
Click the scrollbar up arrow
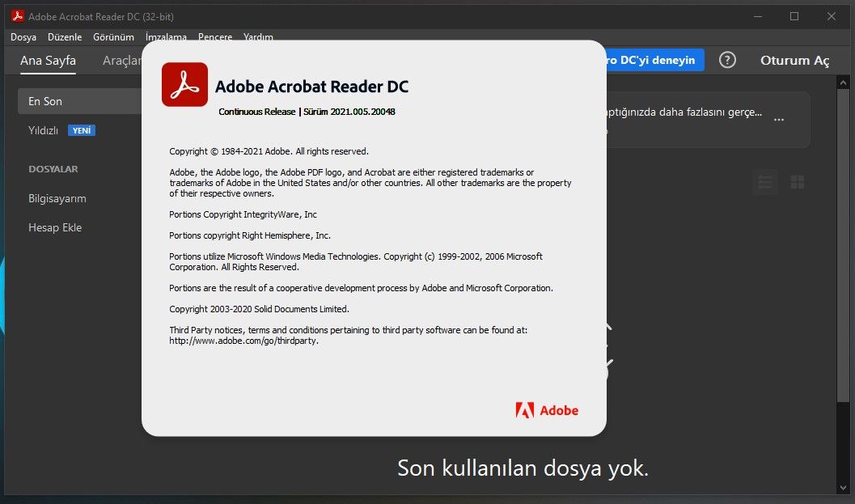(843, 83)
